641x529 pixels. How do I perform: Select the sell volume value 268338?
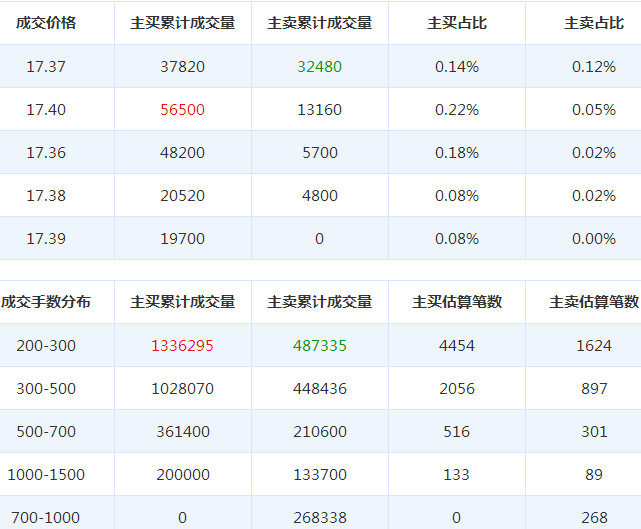point(320,518)
